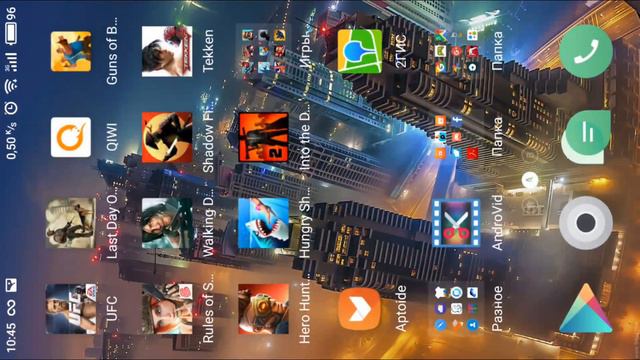The image size is (640, 360).
Task: Open the Папка folder with Google apps
Action: [x=456, y=51]
